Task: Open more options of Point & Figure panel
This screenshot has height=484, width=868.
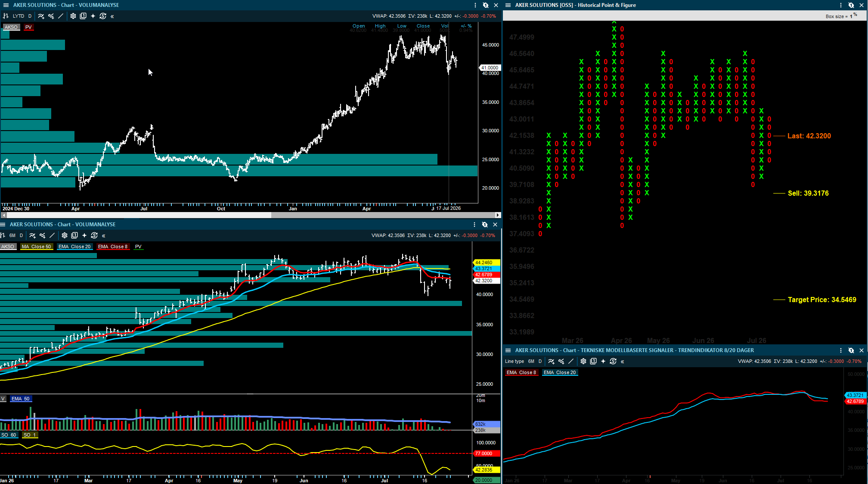Action: [841, 5]
